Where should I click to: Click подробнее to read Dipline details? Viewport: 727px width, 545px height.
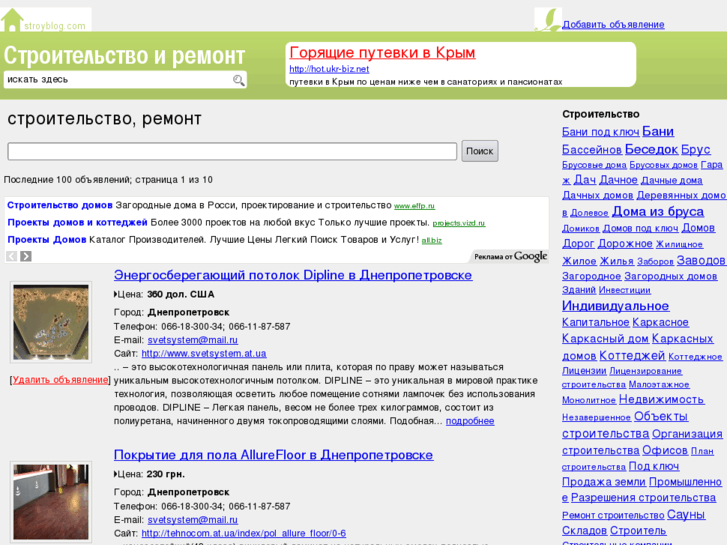point(470,421)
